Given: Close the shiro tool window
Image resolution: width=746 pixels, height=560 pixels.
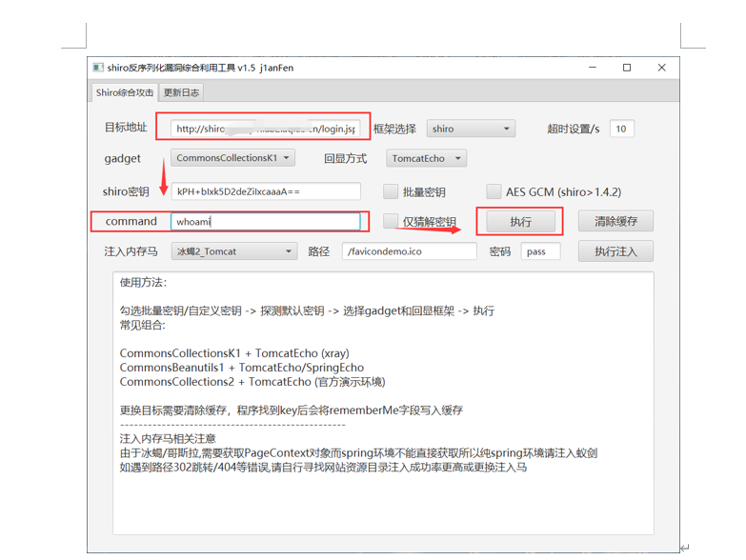Looking at the screenshot, I should pos(662,68).
